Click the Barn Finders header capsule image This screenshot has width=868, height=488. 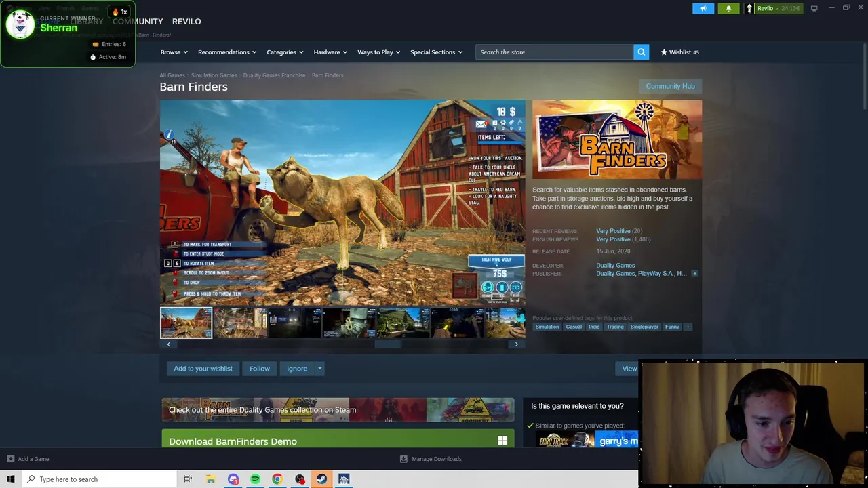(x=617, y=140)
